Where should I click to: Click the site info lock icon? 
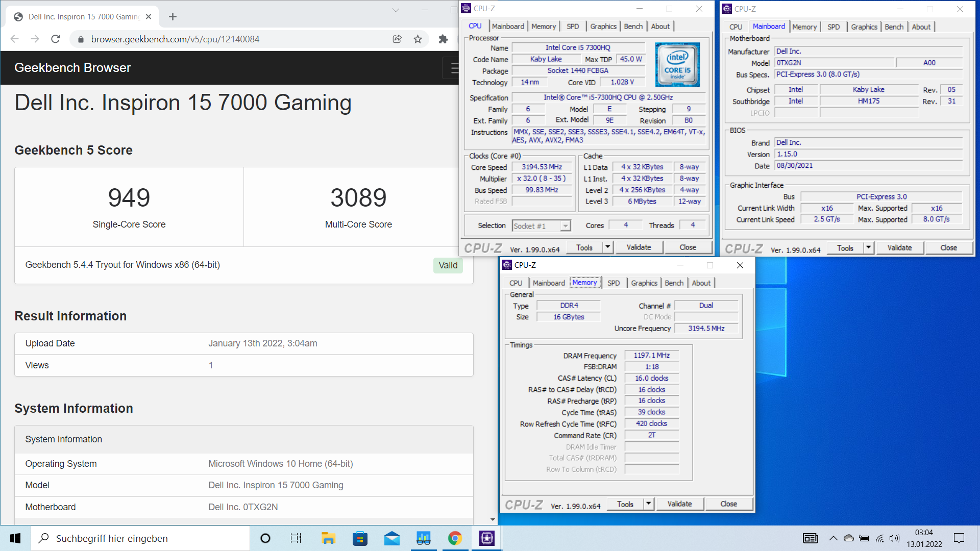[x=81, y=39]
